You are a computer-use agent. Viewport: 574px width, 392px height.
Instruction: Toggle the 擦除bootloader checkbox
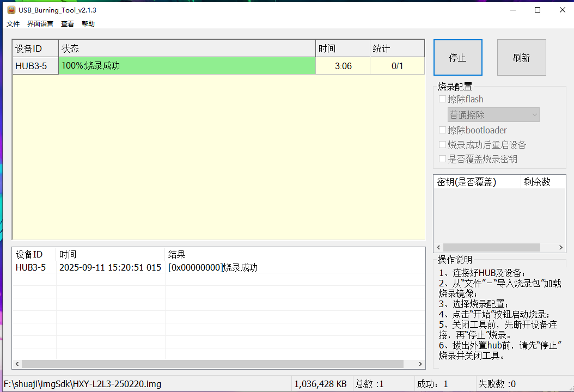point(442,130)
